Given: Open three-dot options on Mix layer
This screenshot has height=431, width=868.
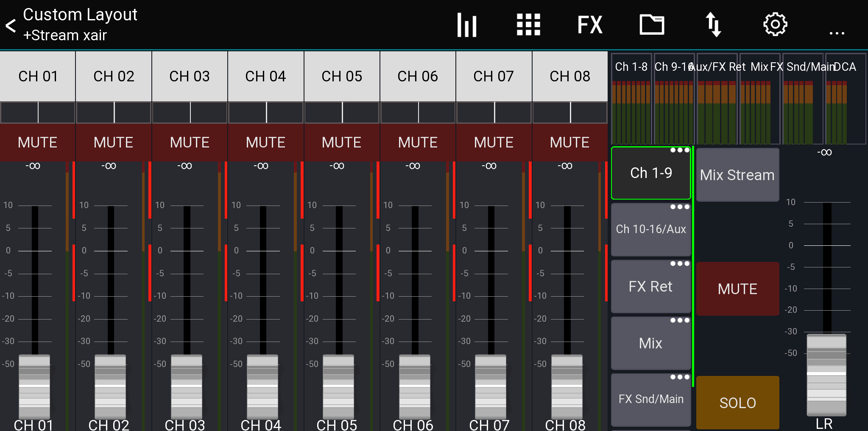Looking at the screenshot, I should 680,320.
